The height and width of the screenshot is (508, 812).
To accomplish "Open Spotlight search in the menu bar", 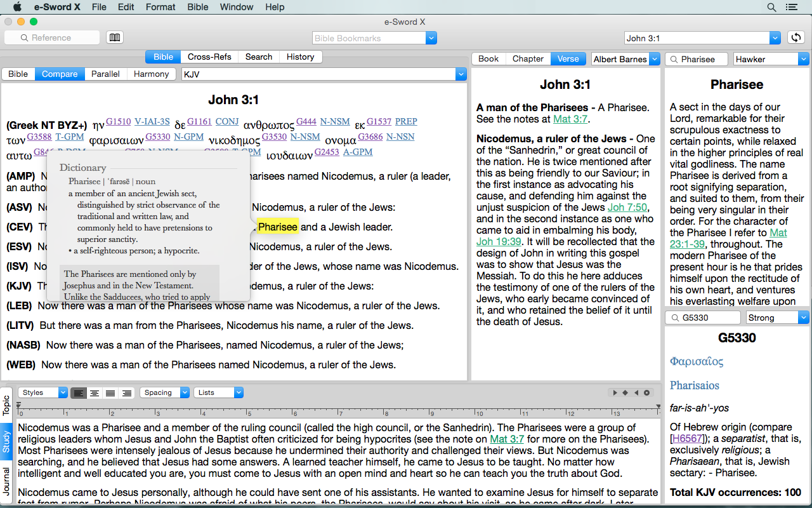I will coord(771,7).
